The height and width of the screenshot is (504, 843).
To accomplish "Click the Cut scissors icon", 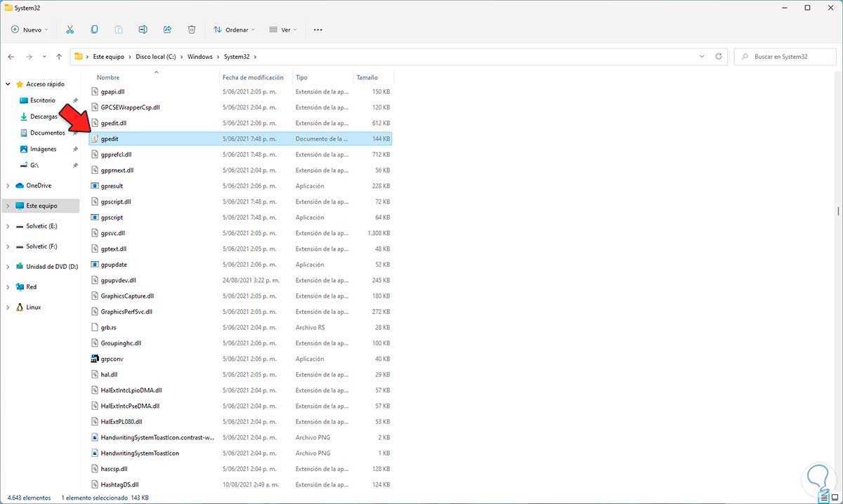I will click(70, 30).
